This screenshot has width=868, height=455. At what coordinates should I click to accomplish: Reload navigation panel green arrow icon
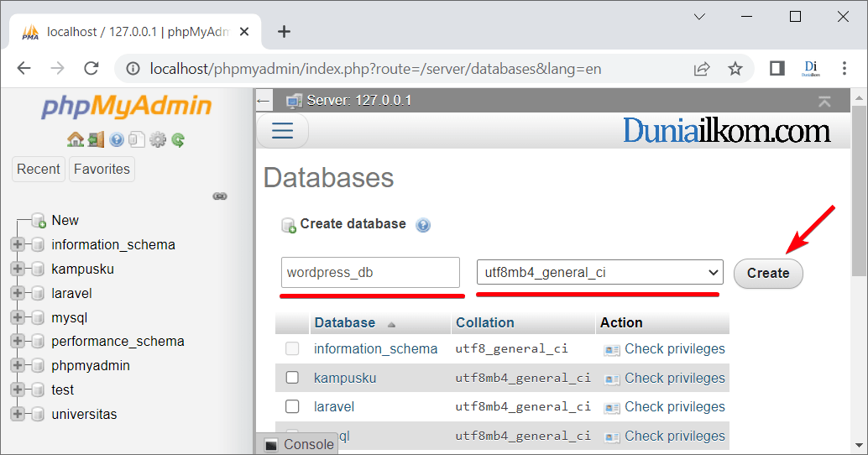(x=178, y=139)
